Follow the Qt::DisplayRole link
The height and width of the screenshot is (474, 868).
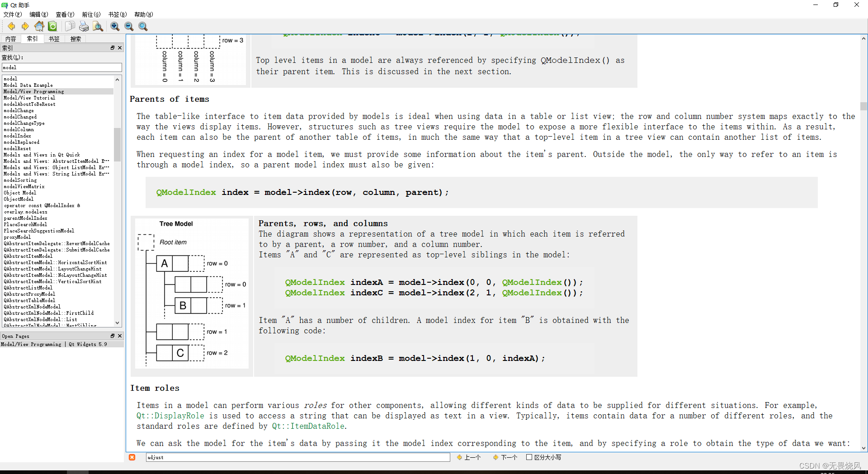(x=170, y=416)
